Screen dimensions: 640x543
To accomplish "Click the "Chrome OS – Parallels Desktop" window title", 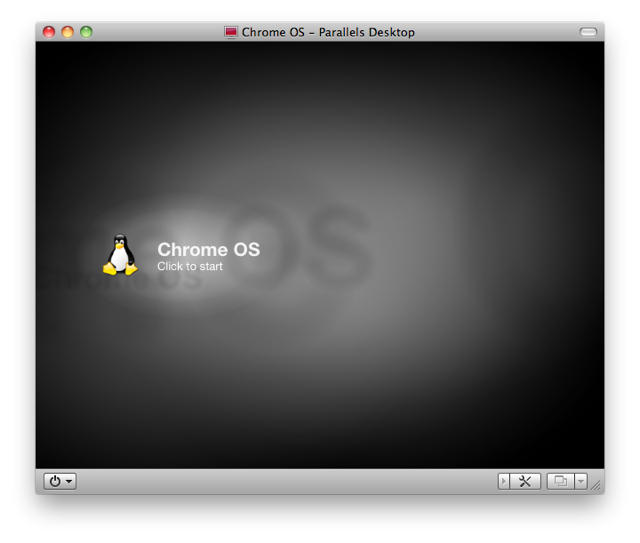I will [328, 32].
